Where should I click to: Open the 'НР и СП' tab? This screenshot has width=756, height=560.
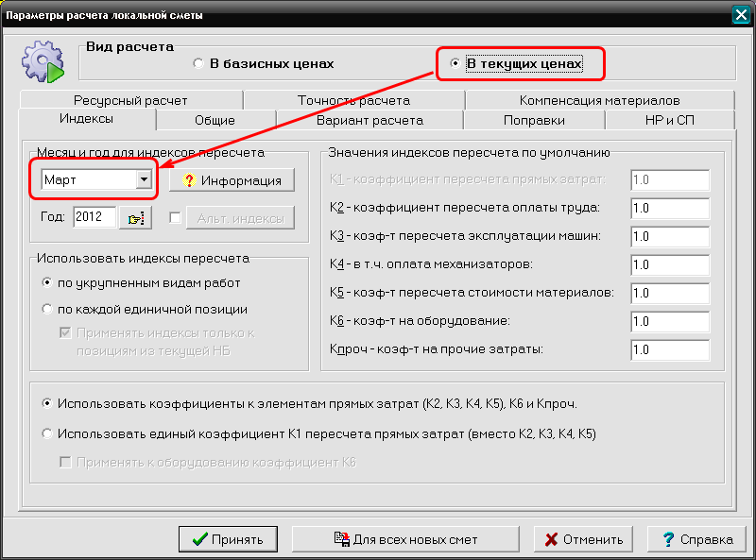coord(670,120)
